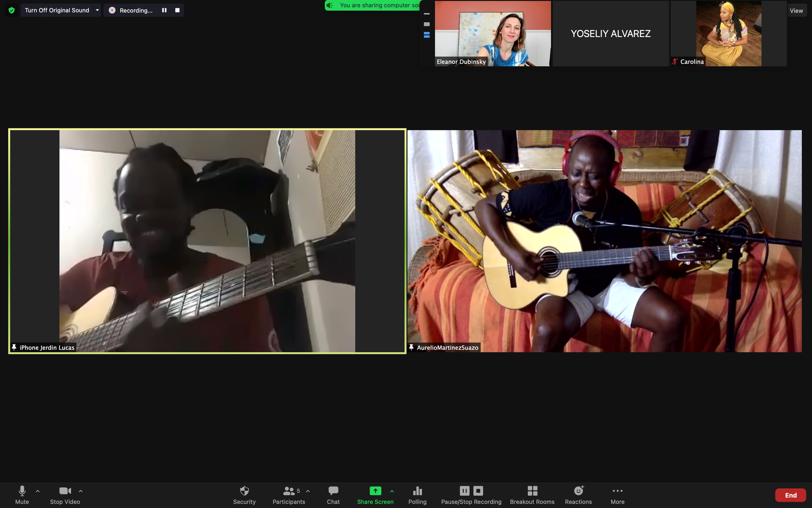The width and height of the screenshot is (812, 508).
Task: Open the Reactions picker
Action: point(578,495)
